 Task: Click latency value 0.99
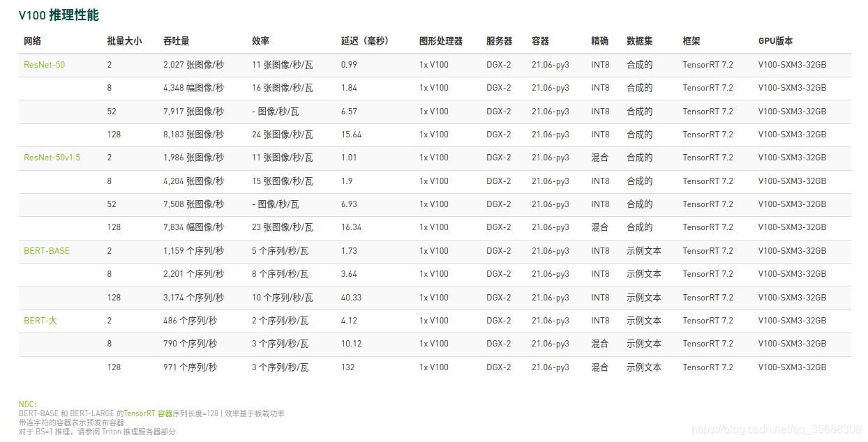(x=349, y=65)
